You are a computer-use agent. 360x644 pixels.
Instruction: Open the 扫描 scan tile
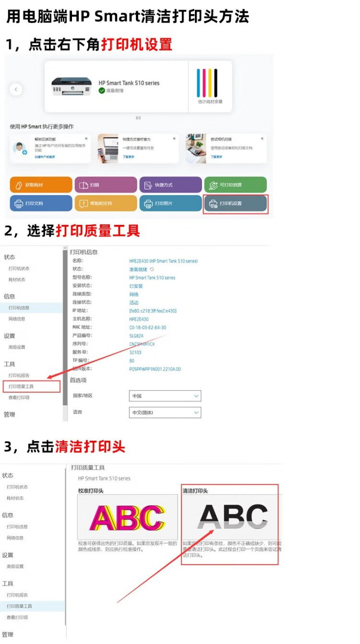pos(106,185)
